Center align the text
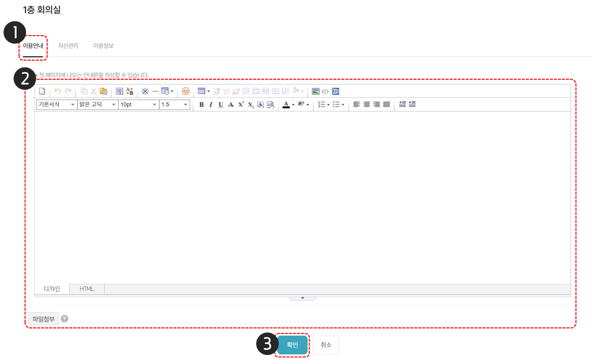 pos(366,105)
